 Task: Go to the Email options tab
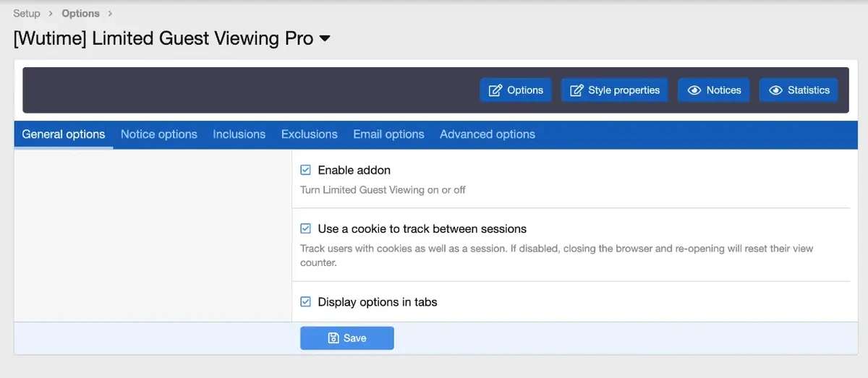tap(388, 134)
